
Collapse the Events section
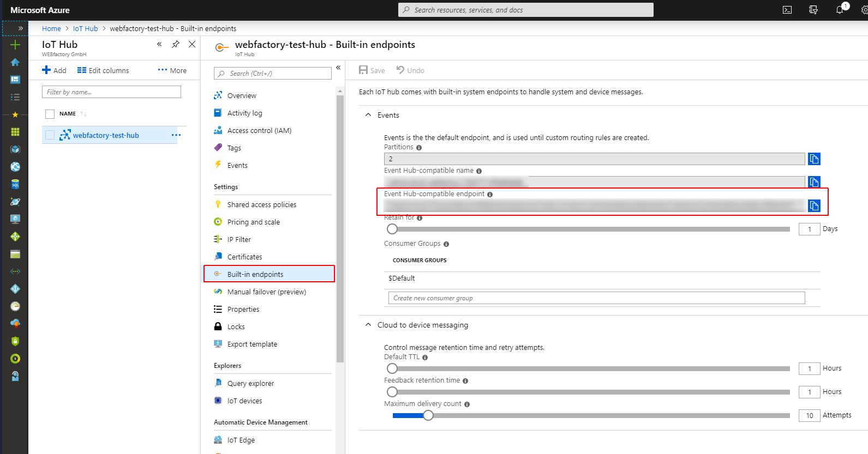coord(368,115)
